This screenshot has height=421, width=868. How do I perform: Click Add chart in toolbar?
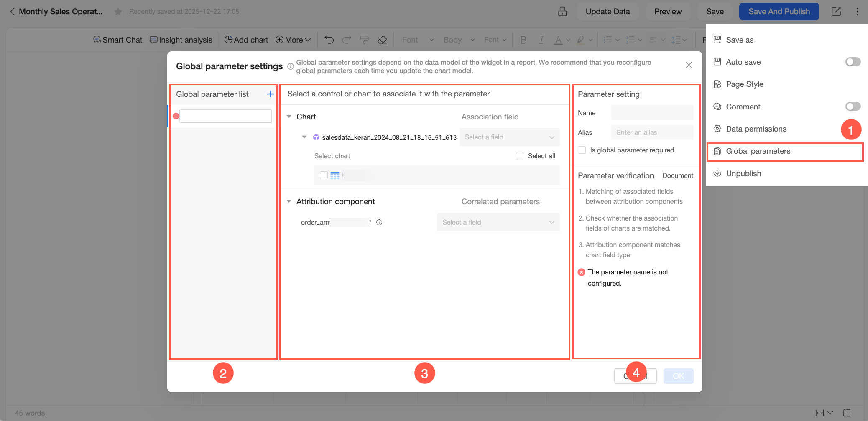pyautogui.click(x=246, y=40)
